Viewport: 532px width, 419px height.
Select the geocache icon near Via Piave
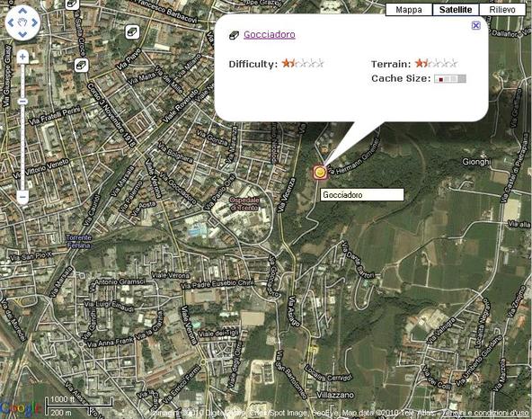(x=132, y=31)
